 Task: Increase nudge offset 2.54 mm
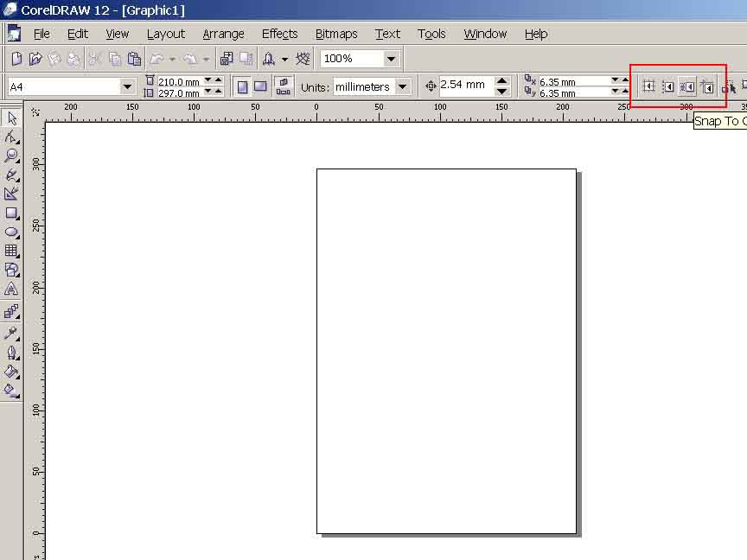tap(501, 81)
